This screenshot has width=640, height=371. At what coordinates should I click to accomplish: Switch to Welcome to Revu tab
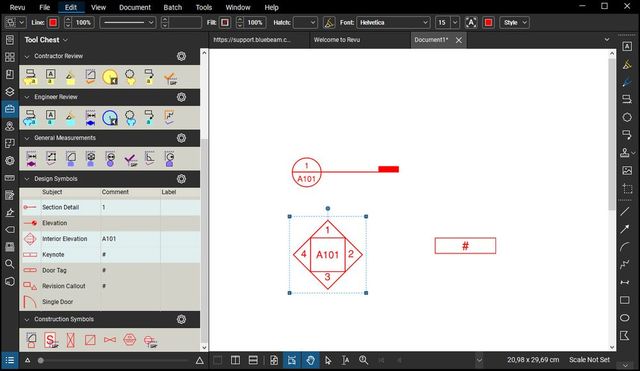pos(337,40)
